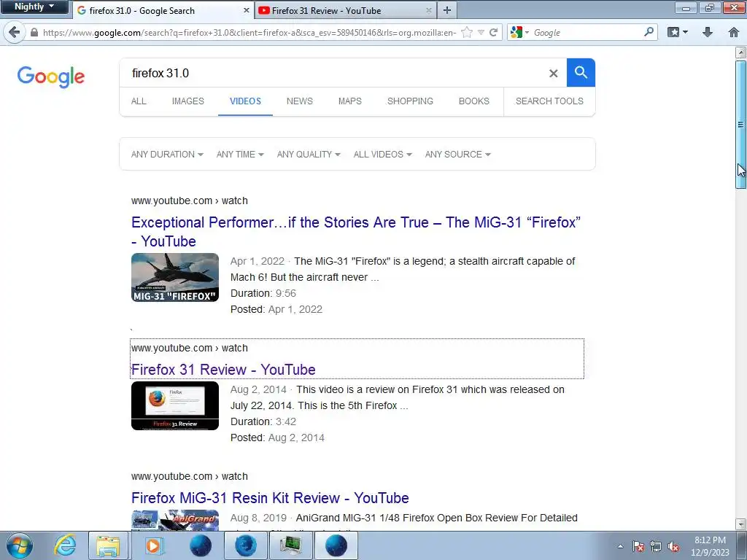Screen dimensions: 747x560
Task: Switch to the ALL results tab
Action: [x=139, y=101]
